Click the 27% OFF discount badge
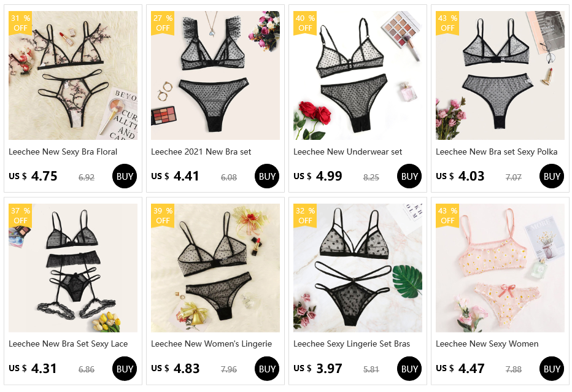 click(x=163, y=23)
